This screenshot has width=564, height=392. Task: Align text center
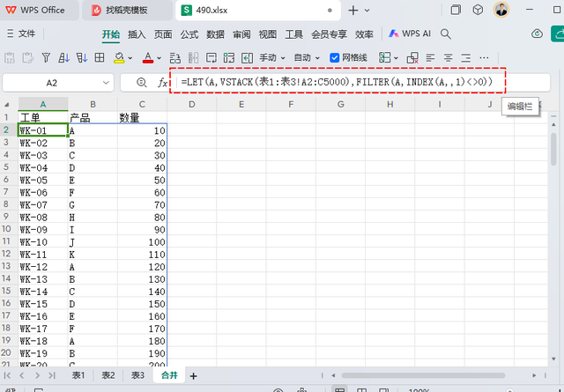point(449,57)
